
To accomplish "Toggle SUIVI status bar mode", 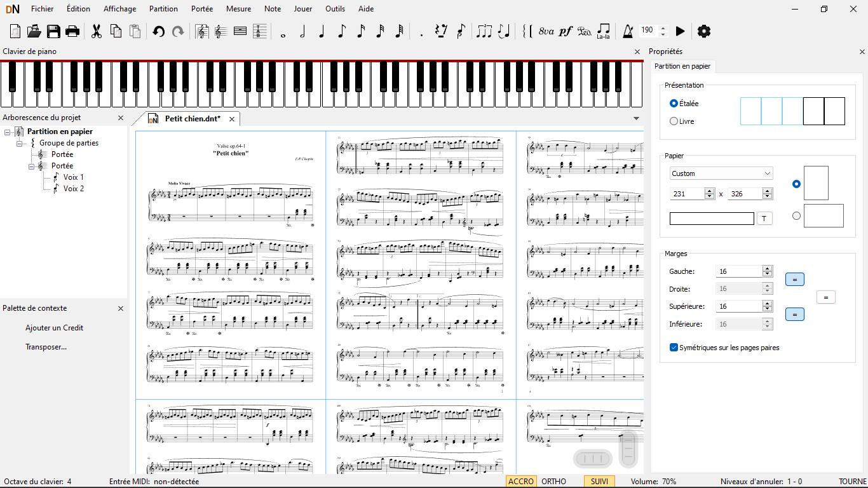I will pyautogui.click(x=599, y=482).
